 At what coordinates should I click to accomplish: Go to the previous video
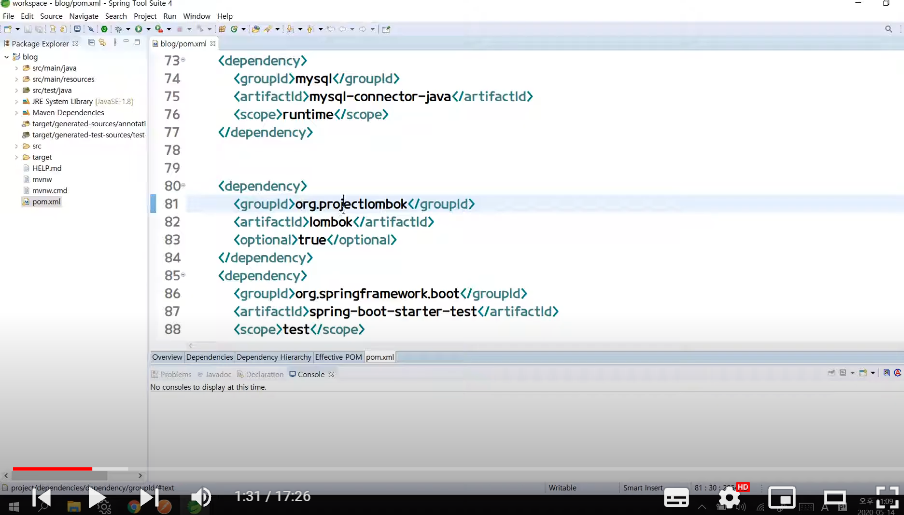(x=42, y=497)
